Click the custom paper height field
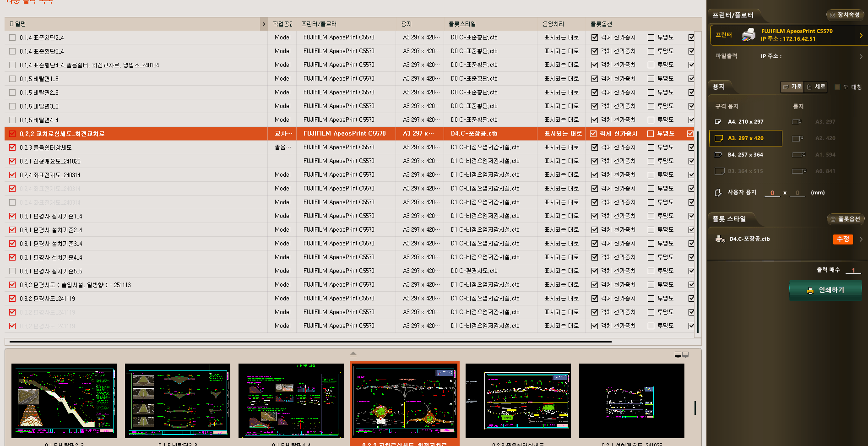Image resolution: width=868 pixels, height=446 pixels. pos(797,193)
